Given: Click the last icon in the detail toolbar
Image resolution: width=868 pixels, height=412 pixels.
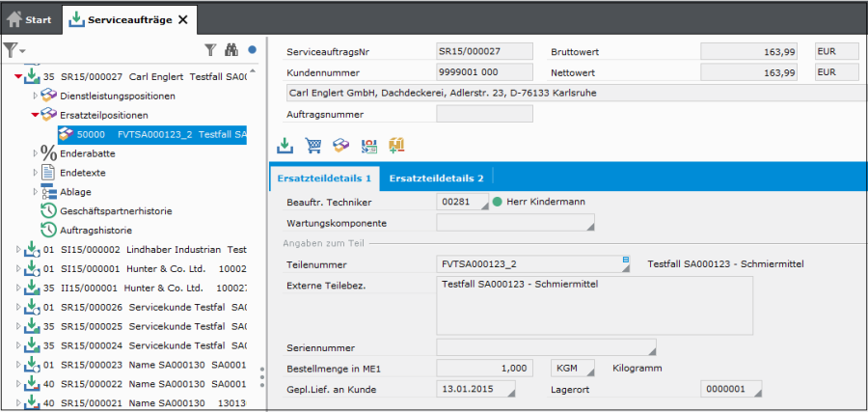Looking at the screenshot, I should click(x=396, y=146).
